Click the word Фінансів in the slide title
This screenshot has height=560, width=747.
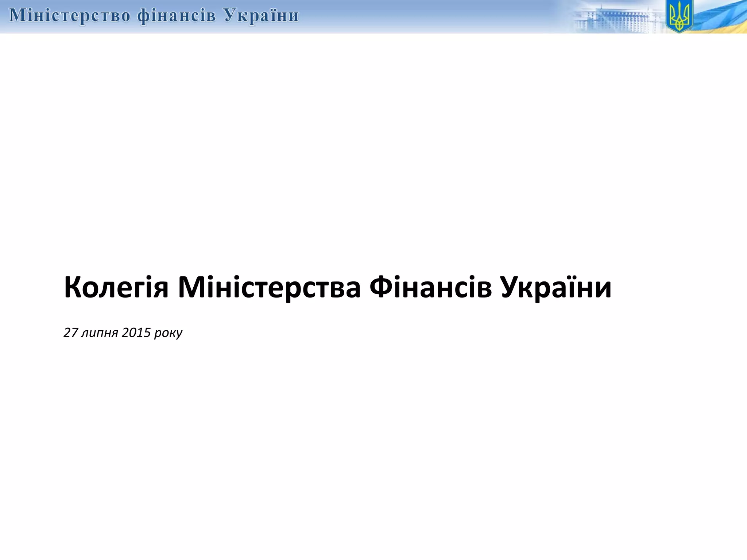tap(430, 288)
